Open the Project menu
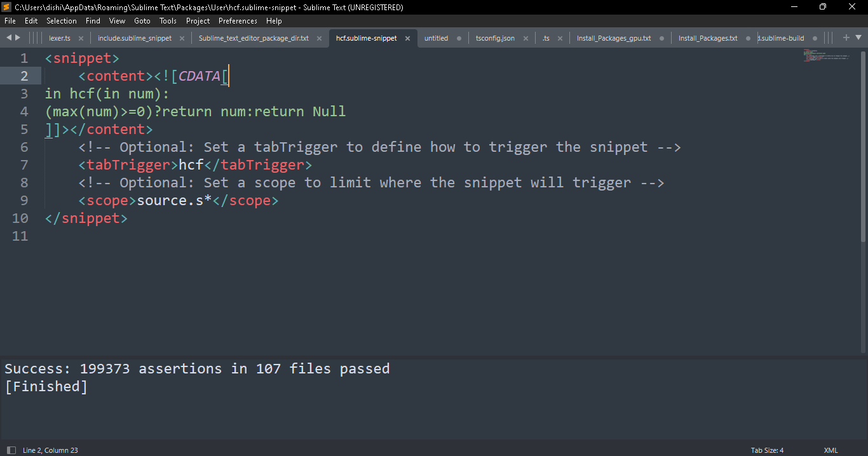Image resolution: width=868 pixels, height=456 pixels. (198, 21)
